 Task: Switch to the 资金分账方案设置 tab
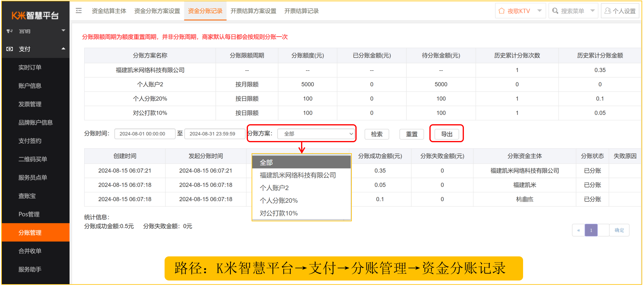157,11
